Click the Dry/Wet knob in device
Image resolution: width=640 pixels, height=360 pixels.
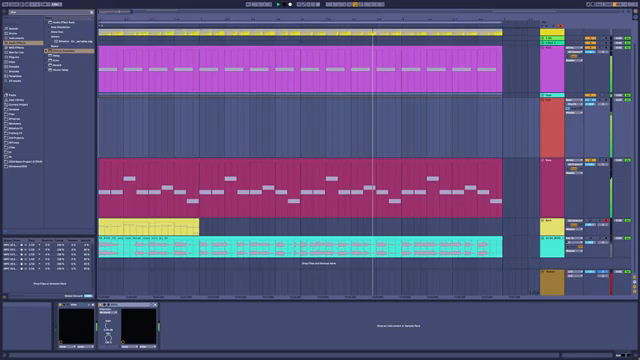[x=108, y=338]
